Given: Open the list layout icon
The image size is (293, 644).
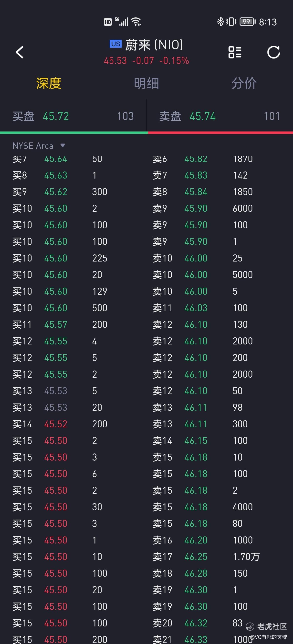Looking at the screenshot, I should (x=235, y=52).
